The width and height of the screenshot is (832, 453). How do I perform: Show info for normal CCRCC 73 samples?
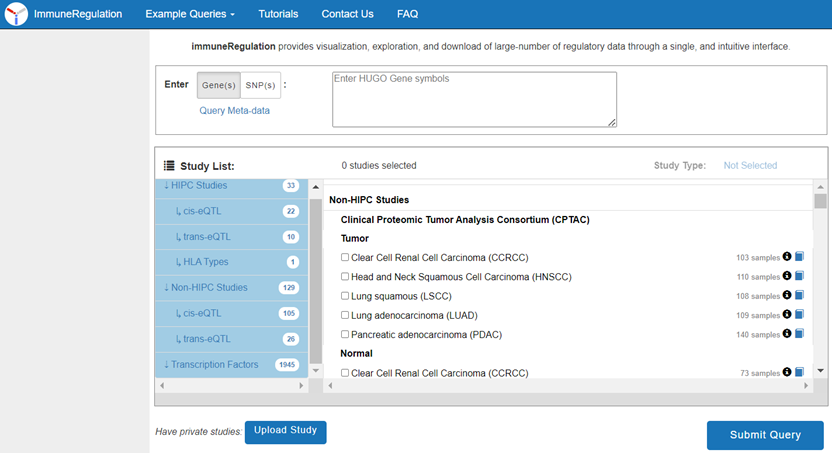787,372
